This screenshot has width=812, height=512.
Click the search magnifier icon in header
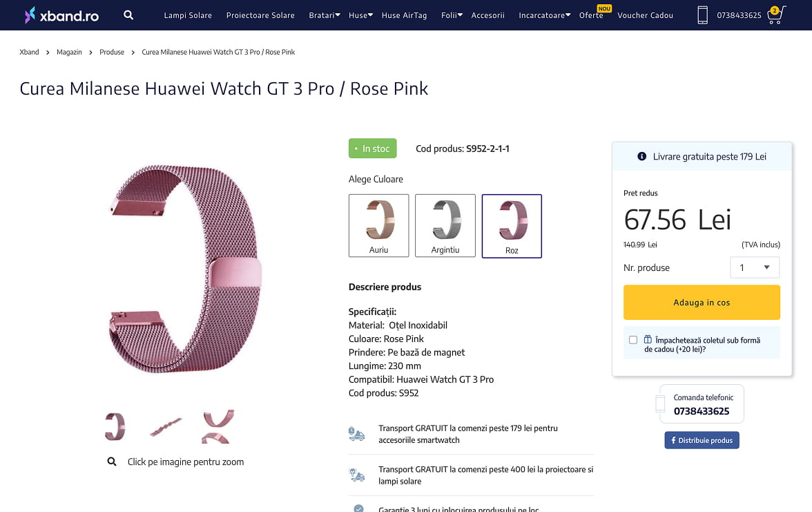click(128, 15)
